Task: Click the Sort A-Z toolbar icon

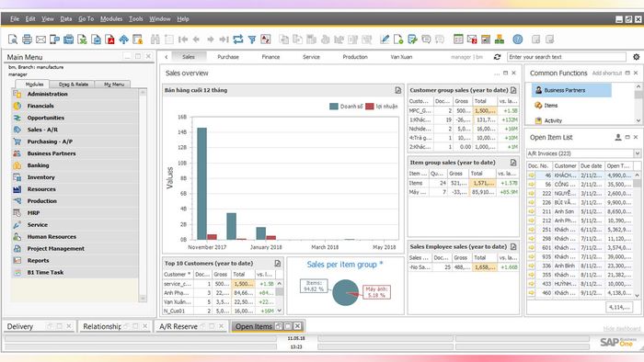Action: click(266, 40)
